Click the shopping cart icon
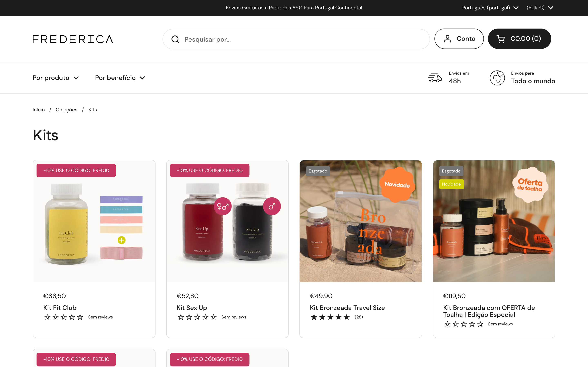The height and width of the screenshot is (367, 588). pyautogui.click(x=501, y=39)
